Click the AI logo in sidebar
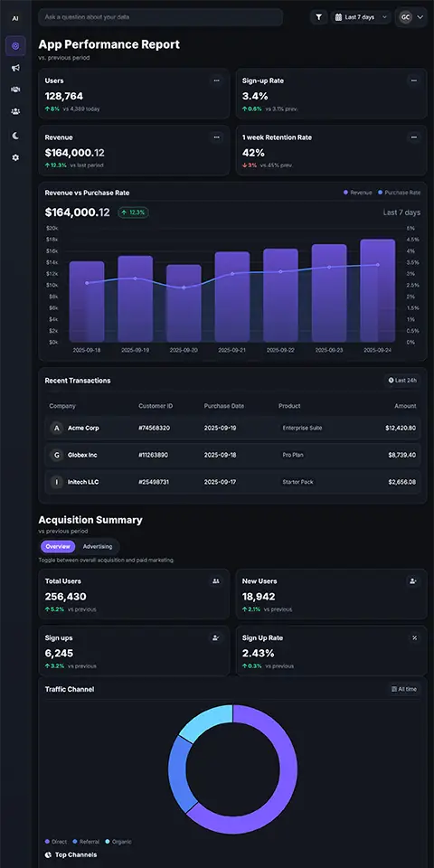 coord(15,18)
